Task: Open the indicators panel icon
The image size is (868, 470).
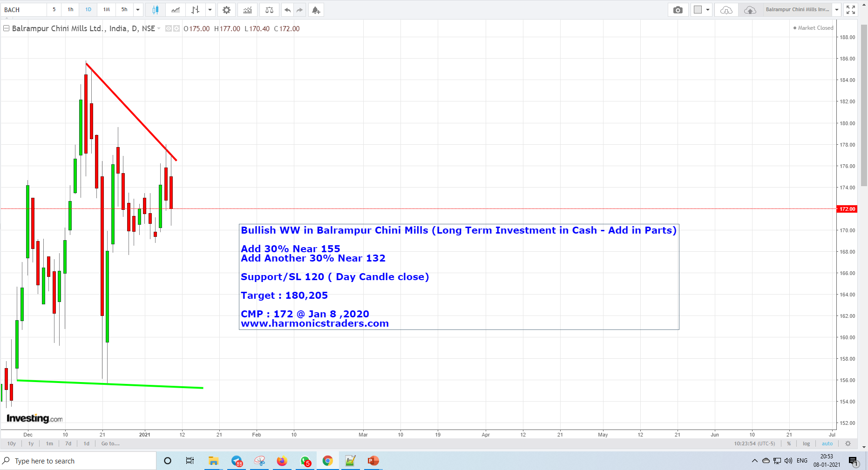Action: pos(247,9)
